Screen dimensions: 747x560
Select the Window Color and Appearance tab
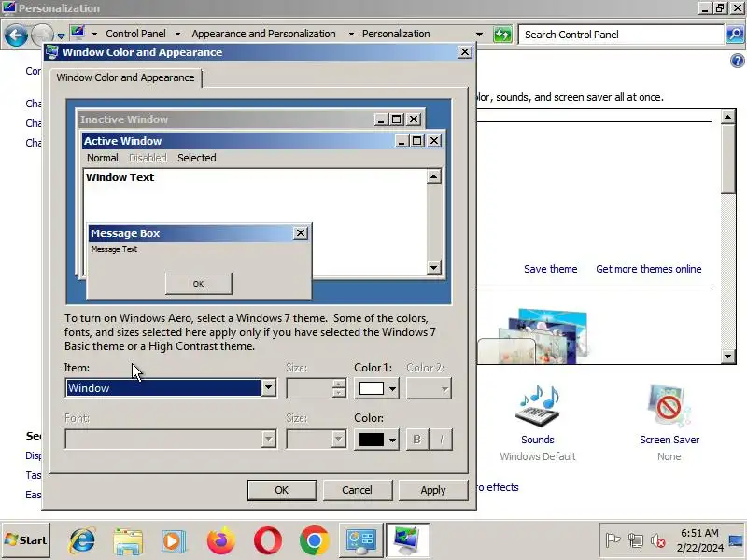pyautogui.click(x=125, y=77)
